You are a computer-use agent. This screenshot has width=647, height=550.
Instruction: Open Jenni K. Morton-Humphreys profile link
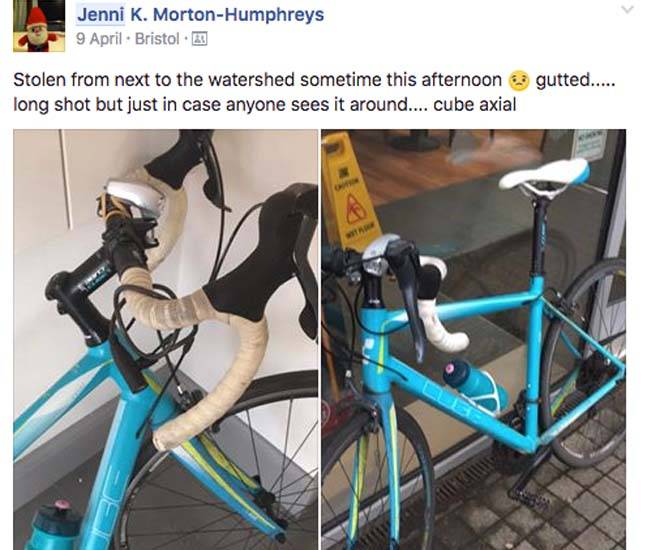(x=201, y=15)
